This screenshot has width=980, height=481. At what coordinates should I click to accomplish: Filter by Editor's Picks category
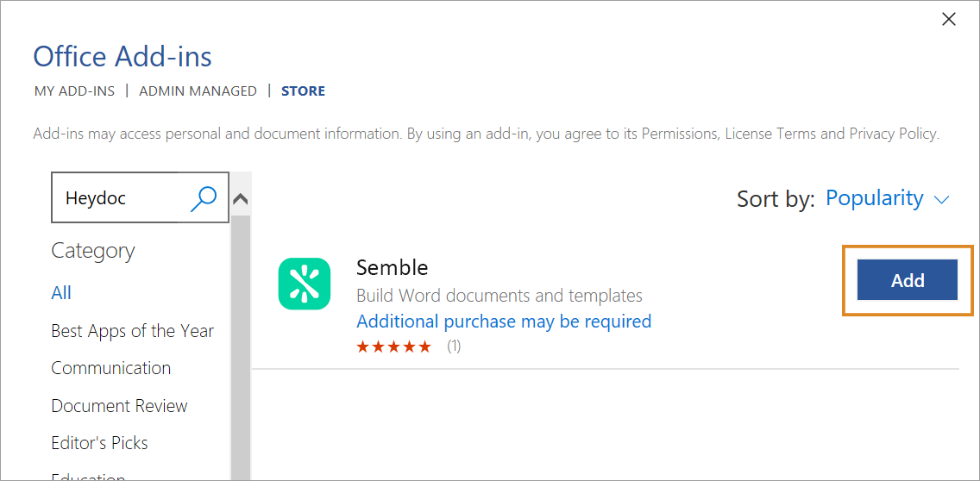click(x=99, y=443)
